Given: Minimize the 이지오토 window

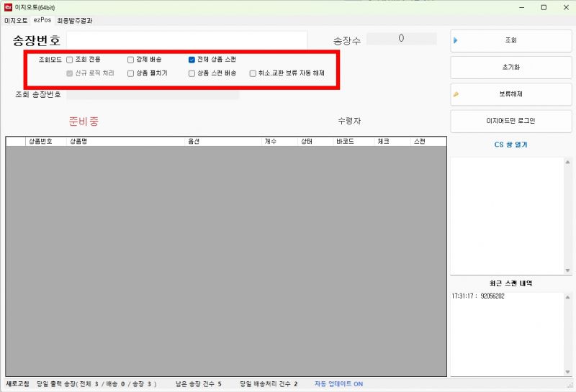Looking at the screenshot, I should tap(521, 7).
